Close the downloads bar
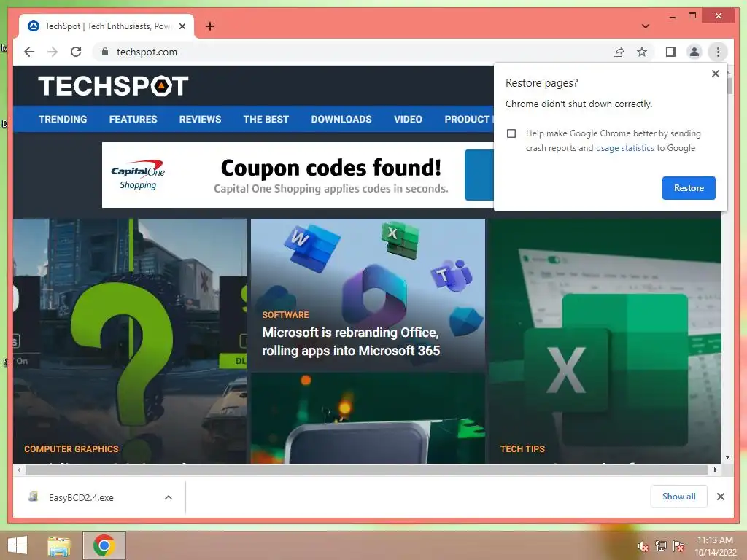This screenshot has height=560, width=747. [x=720, y=497]
